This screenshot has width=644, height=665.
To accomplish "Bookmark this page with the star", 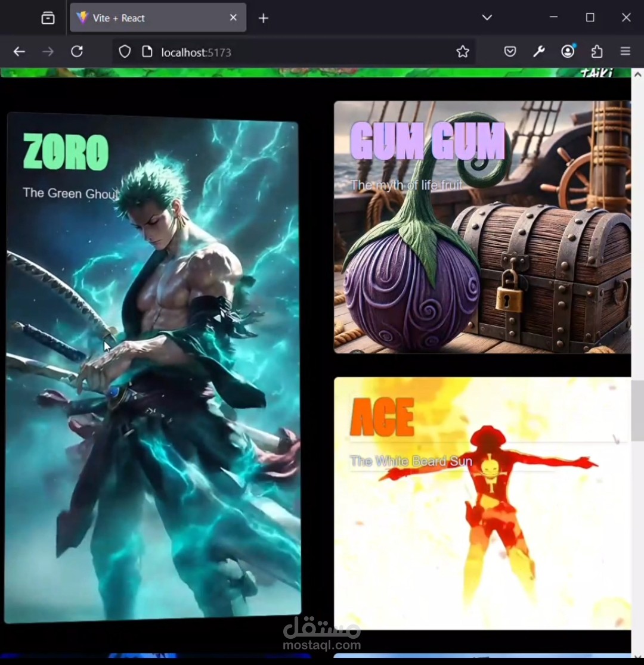I will click(463, 52).
